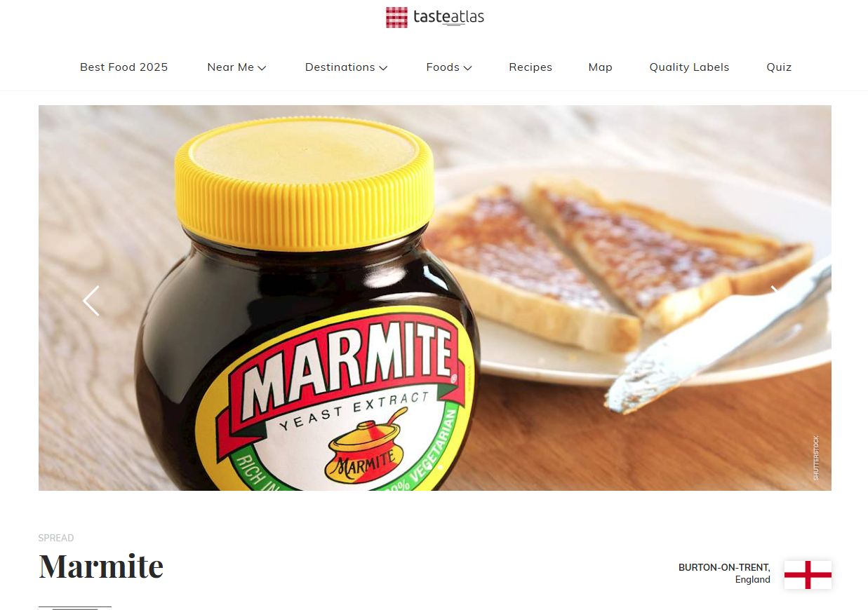Click the tasteatlas wordmark text
The image size is (868, 610).
tap(448, 17)
